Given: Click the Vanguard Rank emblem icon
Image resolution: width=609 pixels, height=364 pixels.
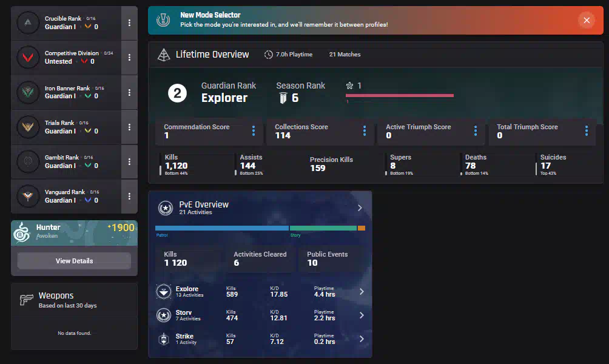Looking at the screenshot, I should pyautogui.click(x=28, y=196).
